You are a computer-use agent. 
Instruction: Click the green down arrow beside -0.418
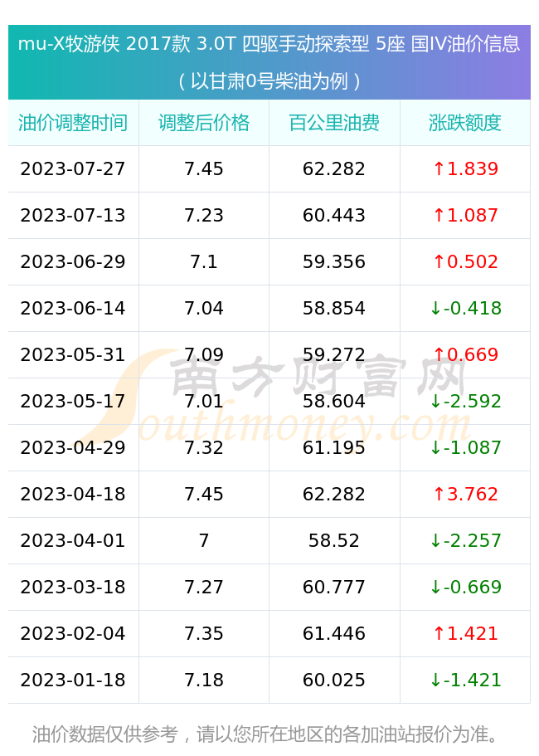pos(435,308)
